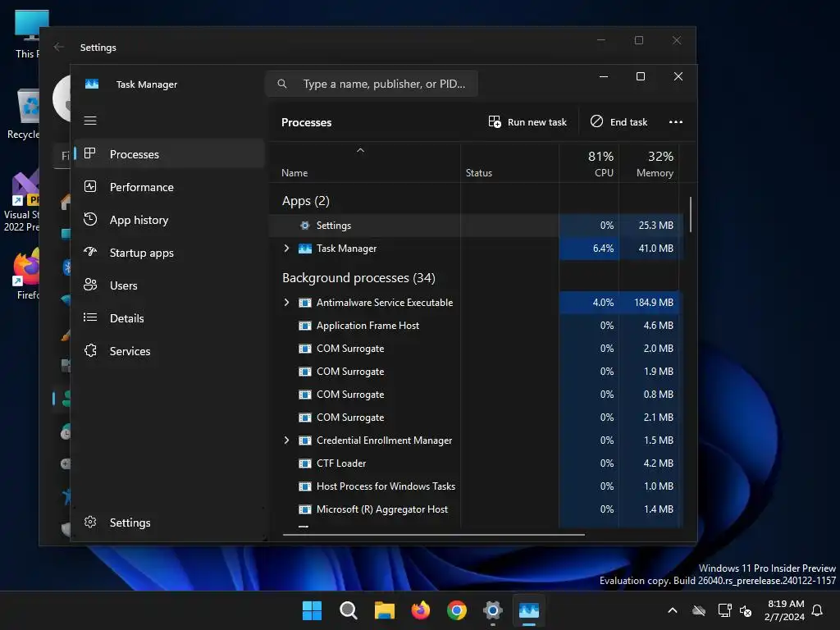Image resolution: width=840 pixels, height=630 pixels.
Task: Click the vertical scrollbar in process list
Action: [x=690, y=214]
